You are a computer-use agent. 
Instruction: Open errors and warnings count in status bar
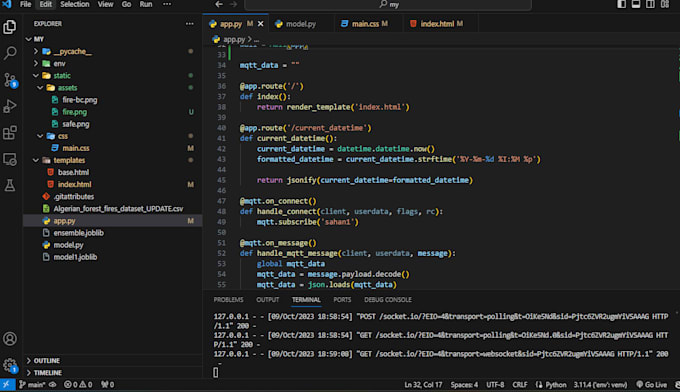click(78, 385)
